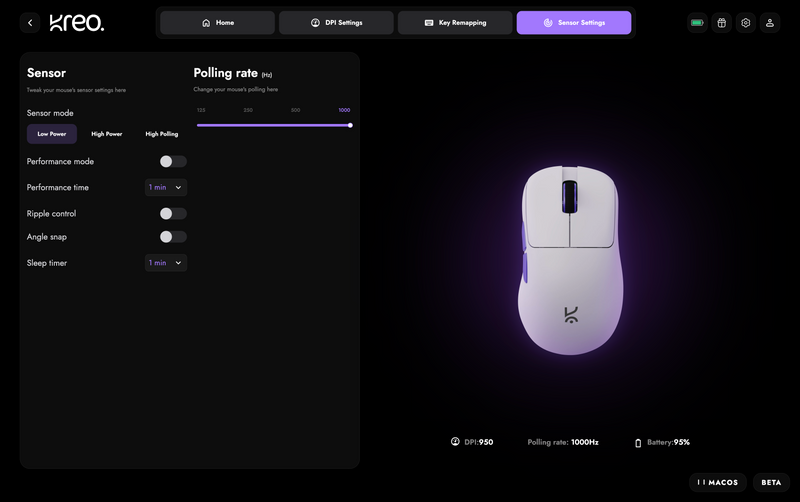Open the Key Remapping tab
Screen dimensions: 800x502
[x=455, y=22]
